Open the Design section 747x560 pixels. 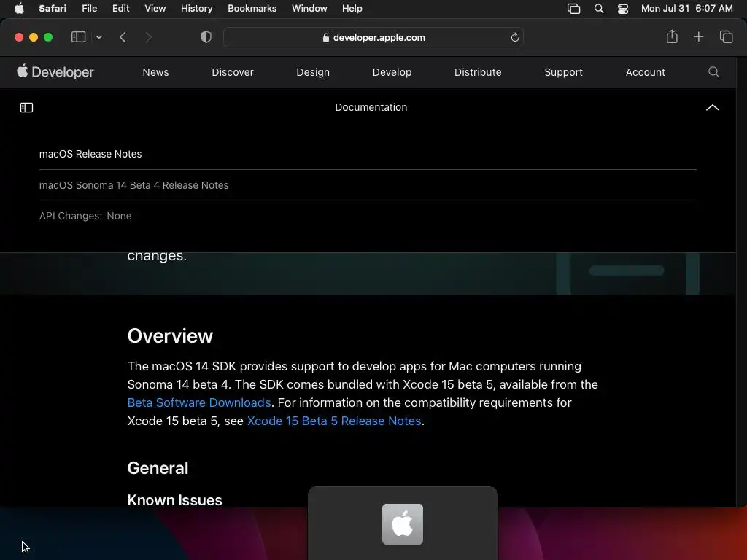313,72
